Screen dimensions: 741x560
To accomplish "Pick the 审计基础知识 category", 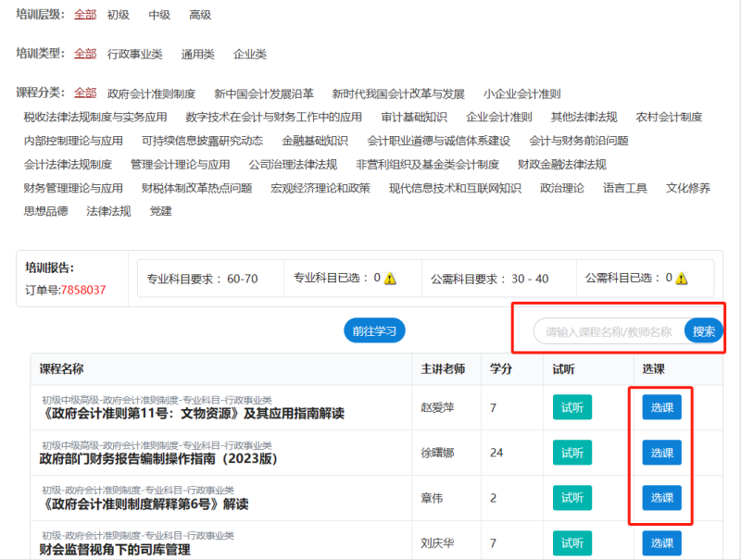I will (414, 117).
